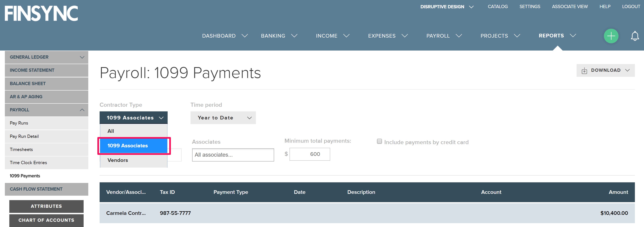
Task: Sort by Amount column header
Action: [618, 192]
